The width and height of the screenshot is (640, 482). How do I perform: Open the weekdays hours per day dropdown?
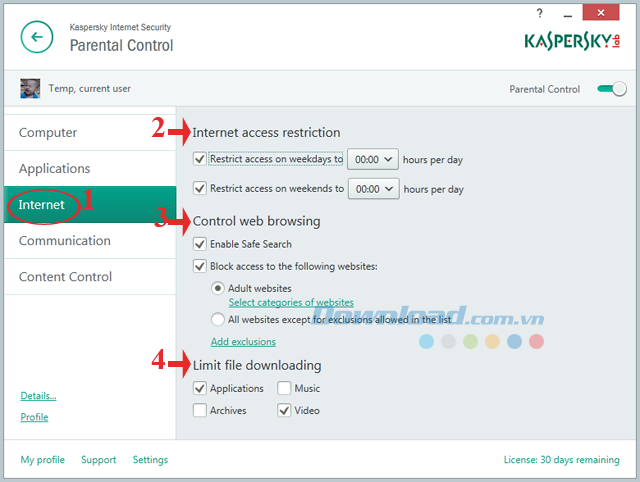[373, 159]
